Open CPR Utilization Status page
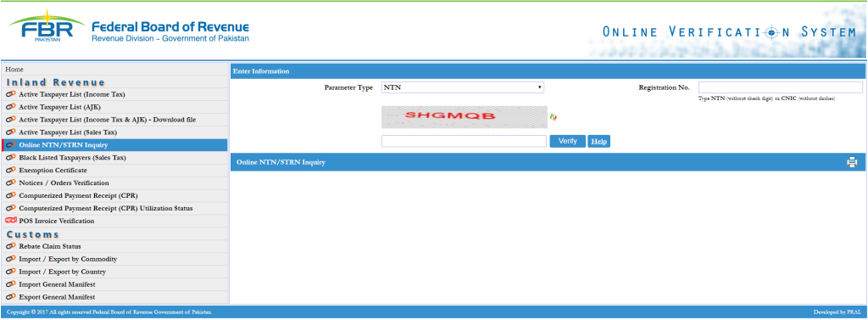 click(106, 209)
